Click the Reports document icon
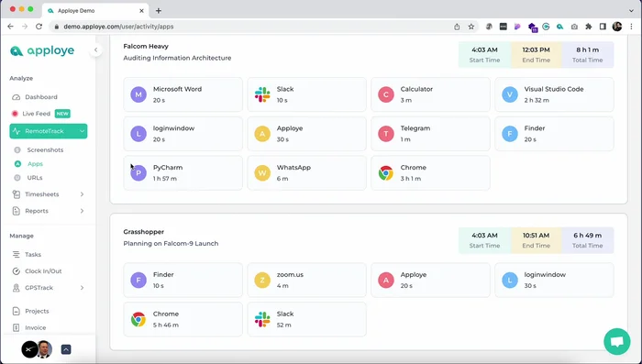Screen dimensions: 642x364 click(x=16, y=211)
